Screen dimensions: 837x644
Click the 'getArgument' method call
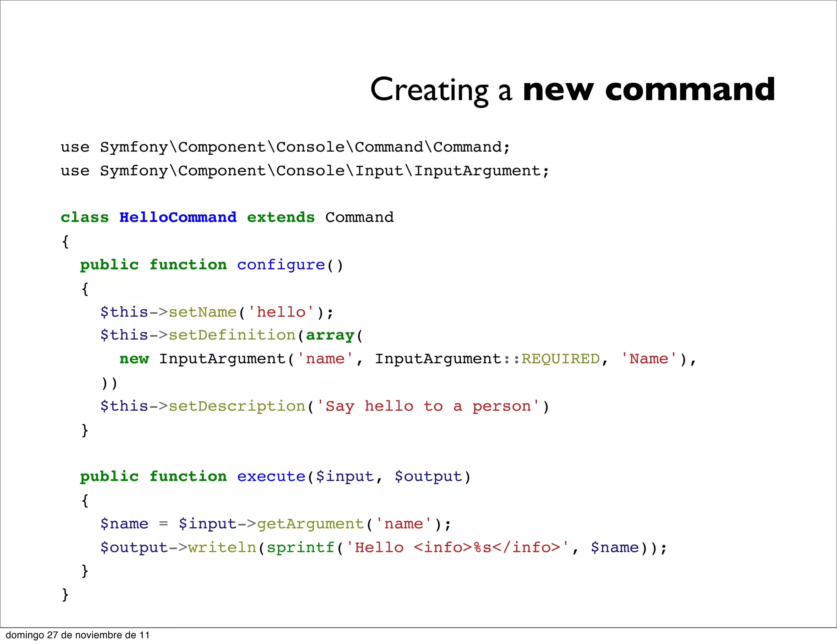[x=310, y=524]
